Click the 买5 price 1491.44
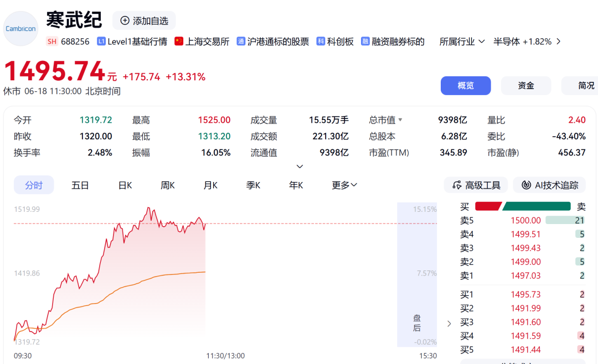 (525, 349)
